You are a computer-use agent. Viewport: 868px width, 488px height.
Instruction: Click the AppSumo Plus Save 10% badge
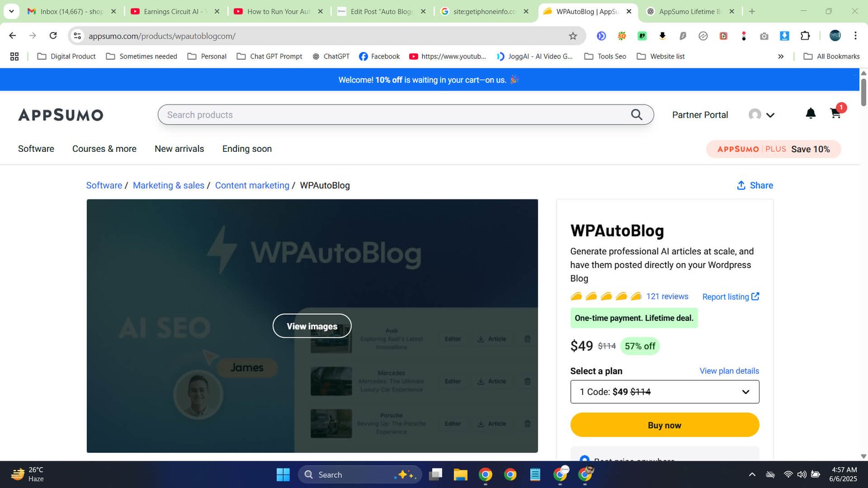(774, 149)
